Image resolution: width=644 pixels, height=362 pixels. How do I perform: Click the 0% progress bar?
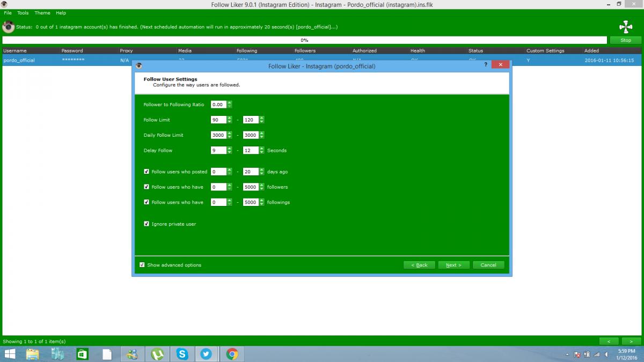click(305, 40)
